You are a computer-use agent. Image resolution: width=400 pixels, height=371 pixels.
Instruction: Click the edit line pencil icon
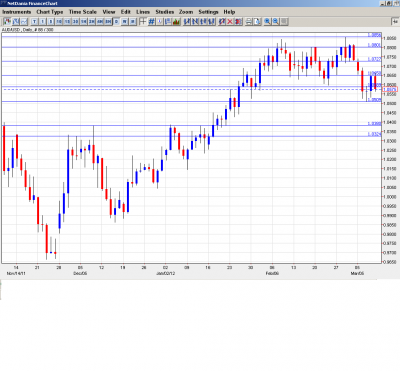point(222,22)
